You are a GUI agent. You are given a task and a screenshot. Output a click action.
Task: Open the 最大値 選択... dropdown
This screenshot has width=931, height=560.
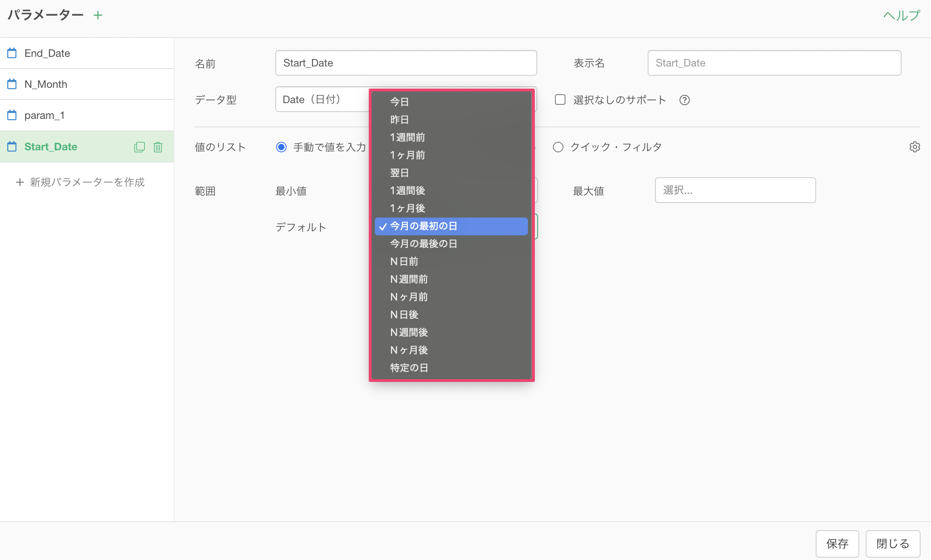pyautogui.click(x=735, y=190)
